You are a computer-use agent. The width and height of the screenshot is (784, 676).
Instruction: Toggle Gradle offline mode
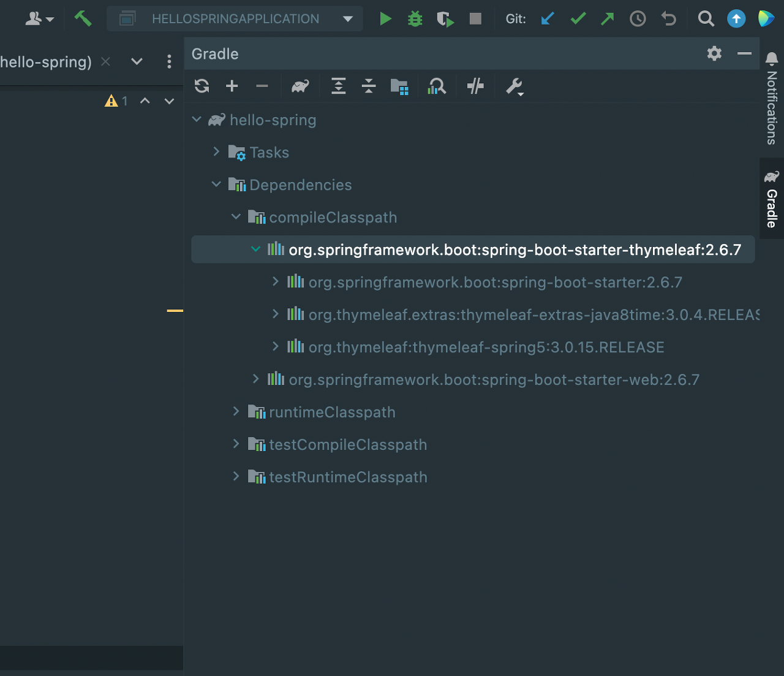475,86
